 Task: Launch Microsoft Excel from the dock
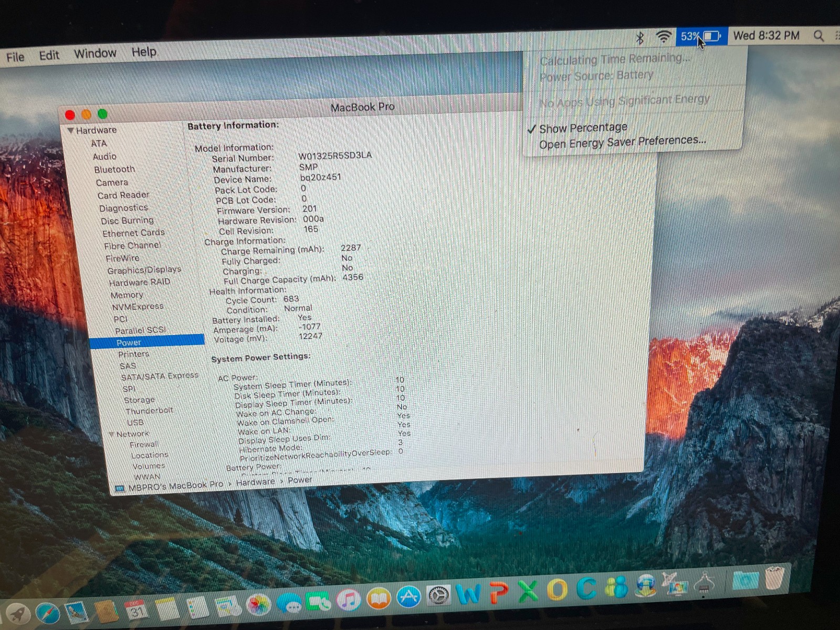click(x=528, y=591)
